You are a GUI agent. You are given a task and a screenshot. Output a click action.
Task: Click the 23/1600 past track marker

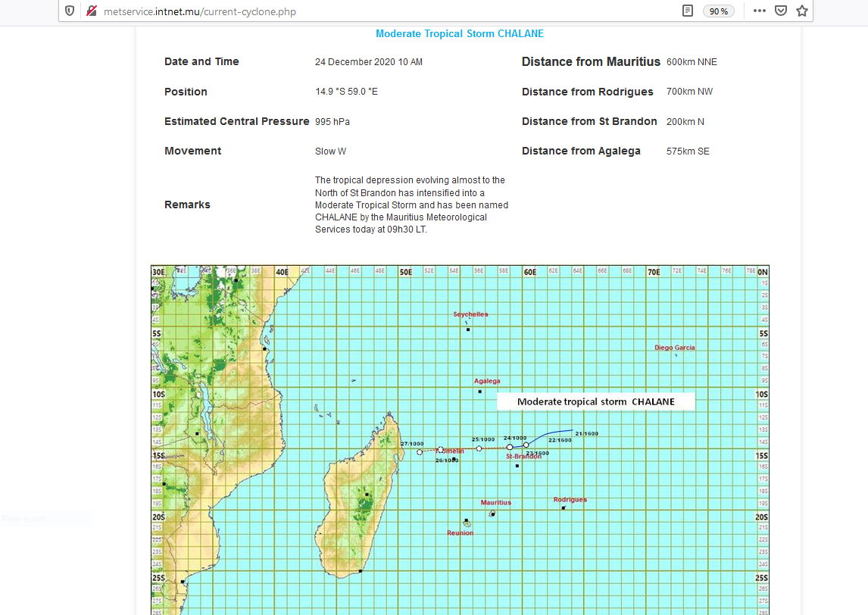(526, 445)
